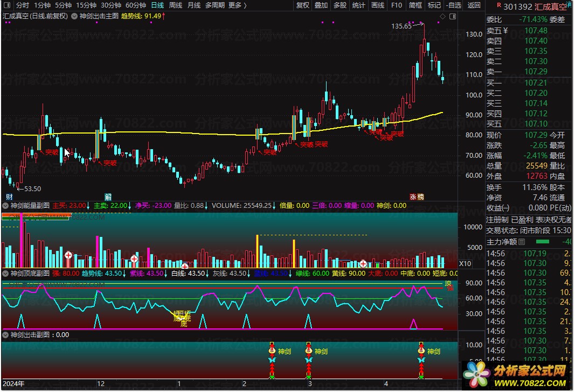Image resolution: width=575 pixels, height=392 pixels.
Task: Click the red R badge before the stock code
Action: click(x=499, y=5)
